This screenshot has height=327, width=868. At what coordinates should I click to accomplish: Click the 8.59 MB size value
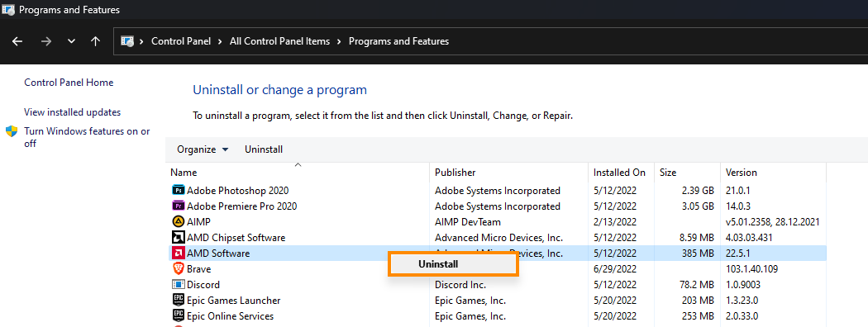[x=696, y=238]
